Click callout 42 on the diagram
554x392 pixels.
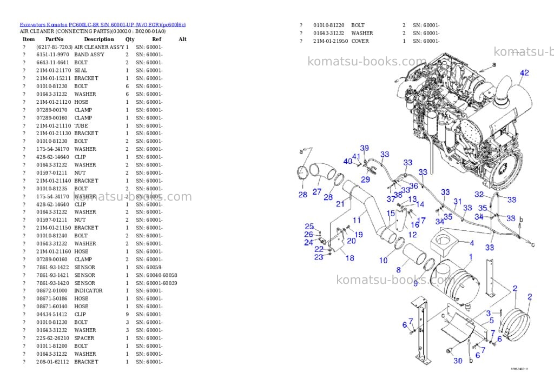coord(524,73)
